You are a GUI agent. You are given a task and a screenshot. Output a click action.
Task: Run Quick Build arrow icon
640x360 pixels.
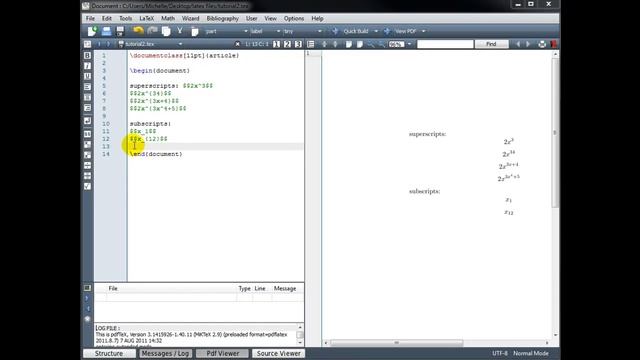335,31
